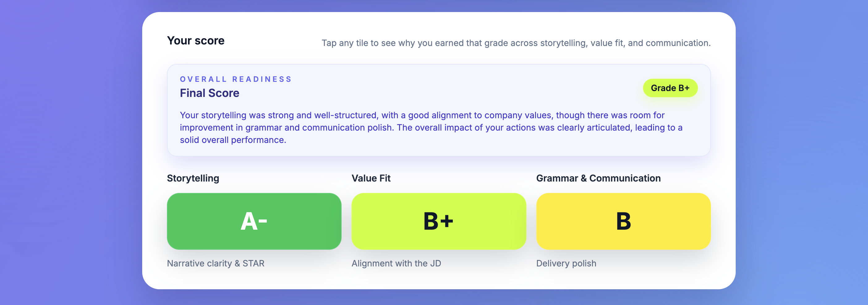Screen dimensions: 868x305
Task: Click the "Delivery polish" caption
Action: [566, 263]
